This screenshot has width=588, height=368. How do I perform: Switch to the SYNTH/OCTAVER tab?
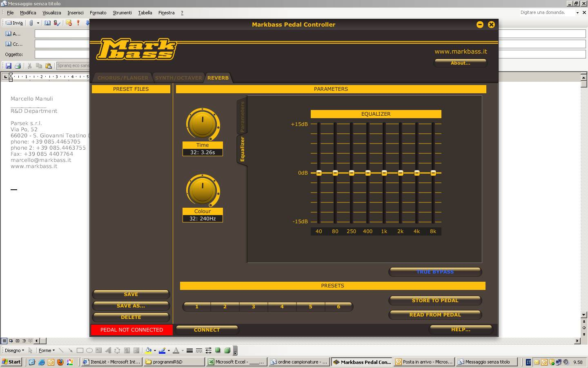pos(178,78)
